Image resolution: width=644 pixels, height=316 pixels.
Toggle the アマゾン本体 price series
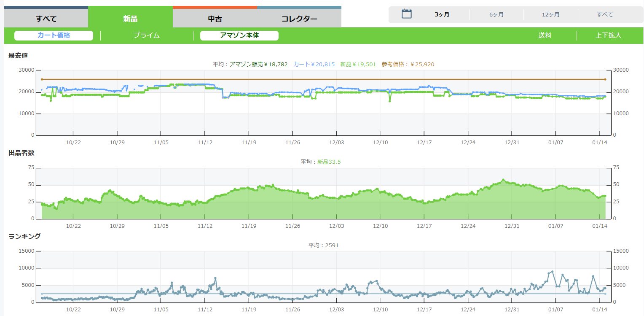click(239, 35)
